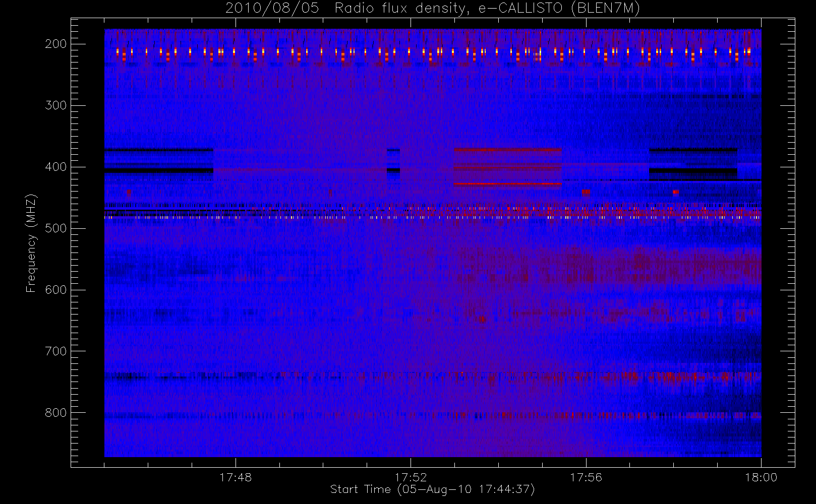
Task: Click the 17:52 time tick label
Action: click(x=411, y=477)
